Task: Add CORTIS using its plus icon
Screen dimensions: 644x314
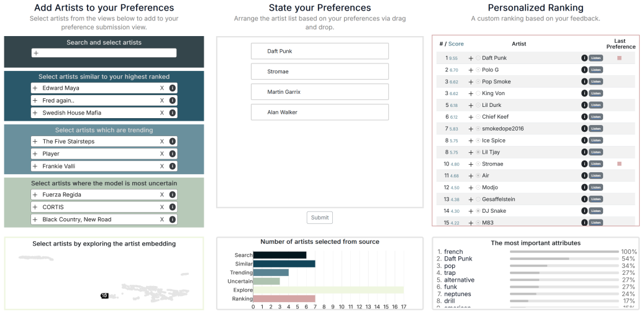Action: 35,207
